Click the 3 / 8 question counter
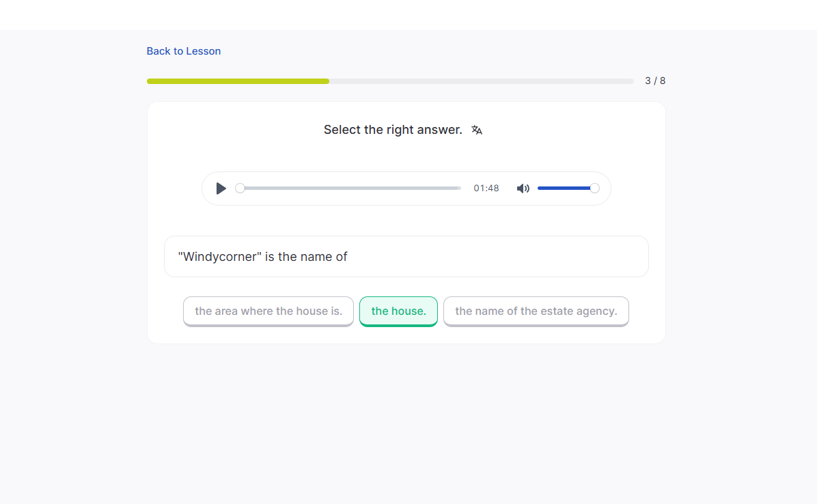 coord(654,81)
